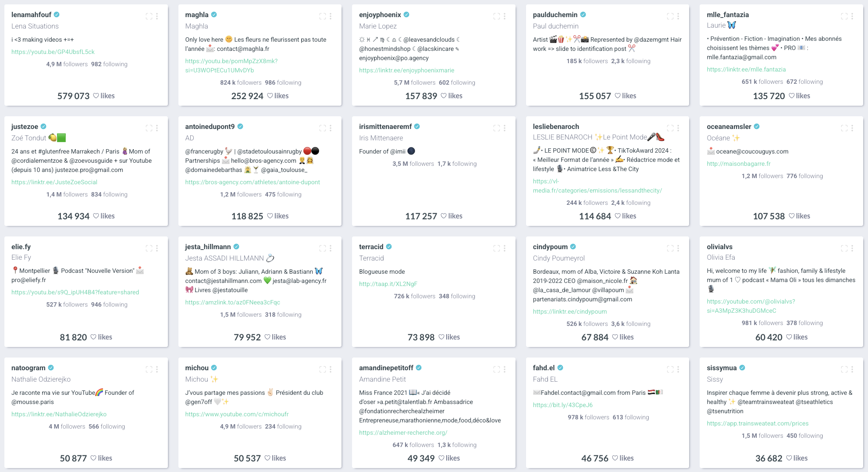Image resolution: width=868 pixels, height=472 pixels.
Task: Open the three-dot menu on the maghla card
Action: pos(331,16)
